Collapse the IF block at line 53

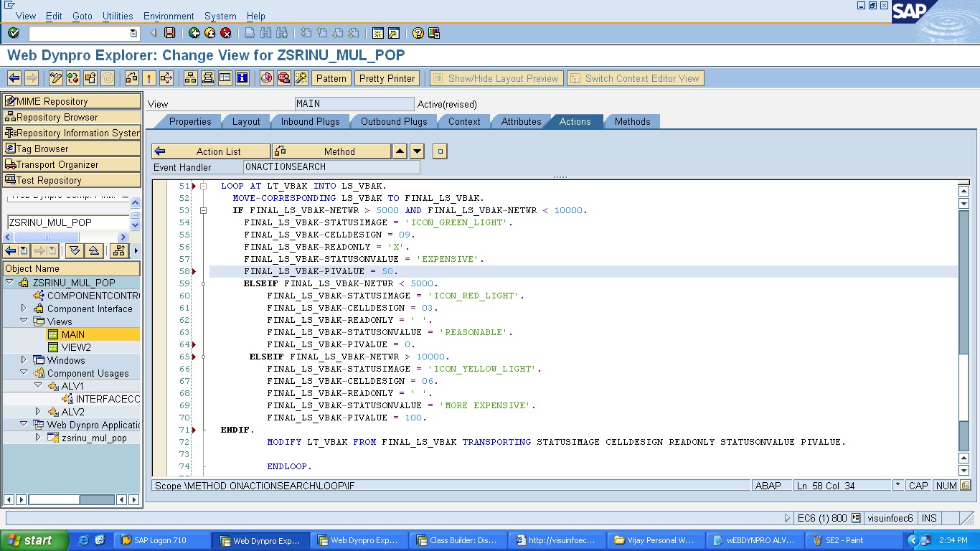click(x=204, y=210)
